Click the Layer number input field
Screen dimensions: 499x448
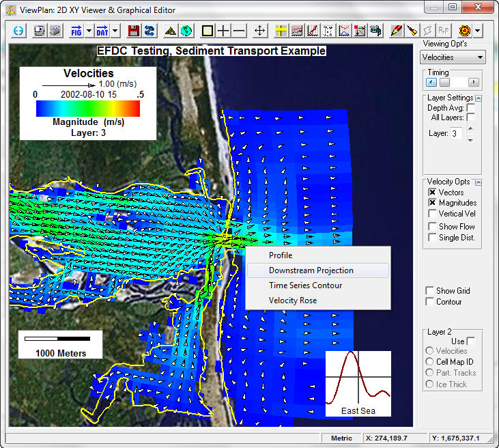(456, 133)
